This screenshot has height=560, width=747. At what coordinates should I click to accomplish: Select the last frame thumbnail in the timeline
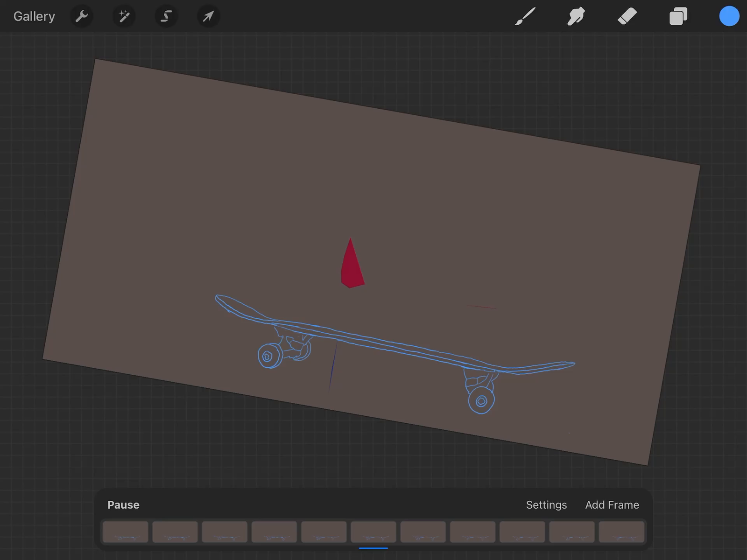(621, 532)
